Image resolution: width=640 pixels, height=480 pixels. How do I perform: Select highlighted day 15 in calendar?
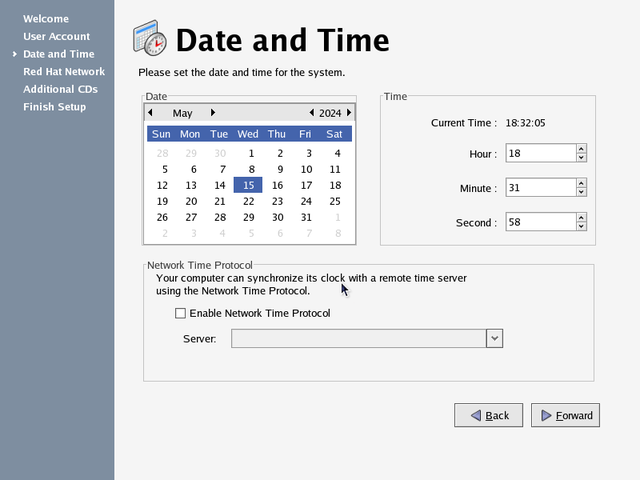pos(248,185)
